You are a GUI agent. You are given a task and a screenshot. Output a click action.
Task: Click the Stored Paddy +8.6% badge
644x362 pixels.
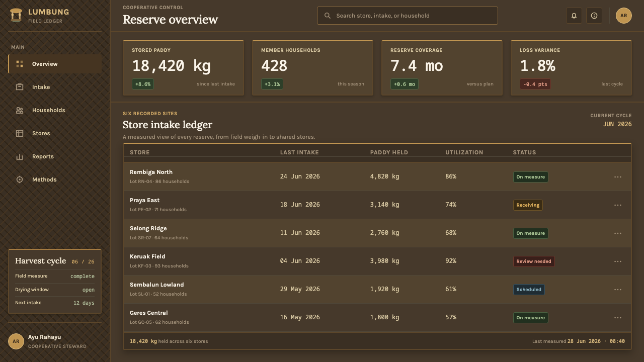click(x=143, y=84)
